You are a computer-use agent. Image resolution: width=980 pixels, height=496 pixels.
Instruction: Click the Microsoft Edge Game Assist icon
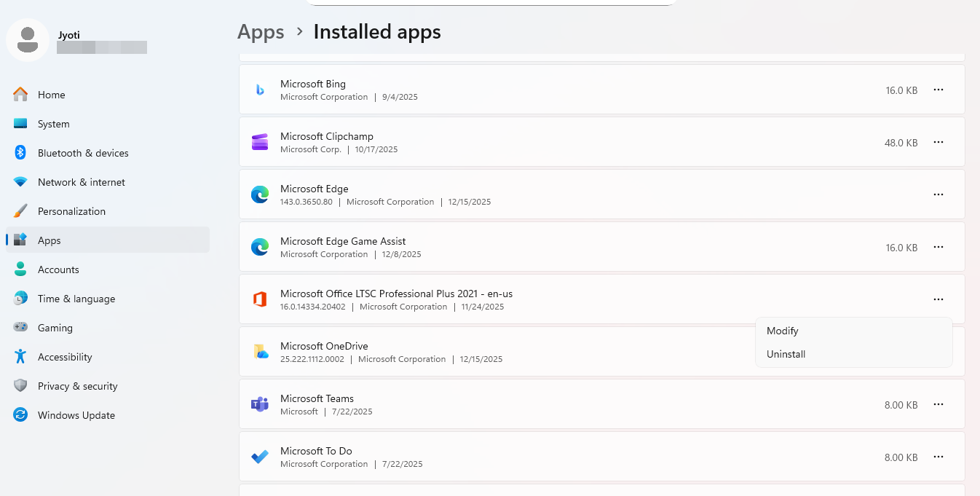[x=260, y=247]
